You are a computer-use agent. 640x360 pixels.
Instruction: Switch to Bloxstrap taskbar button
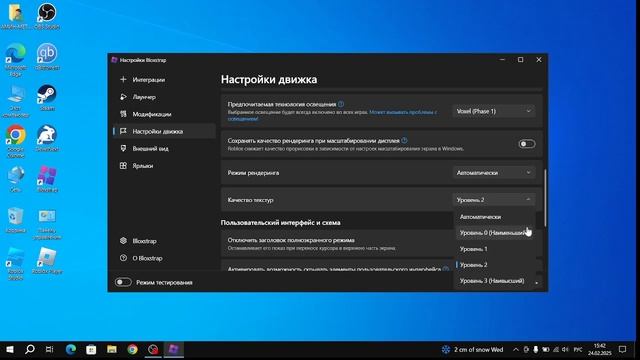pos(173,349)
